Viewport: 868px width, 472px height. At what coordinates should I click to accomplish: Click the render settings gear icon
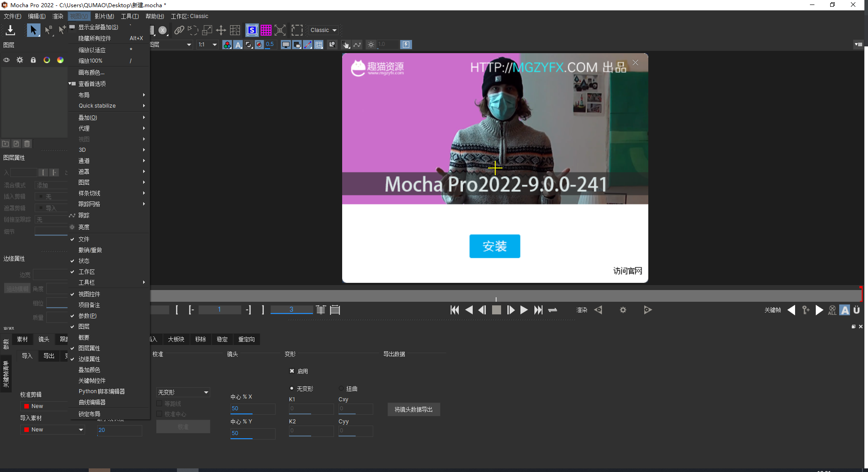tap(623, 310)
